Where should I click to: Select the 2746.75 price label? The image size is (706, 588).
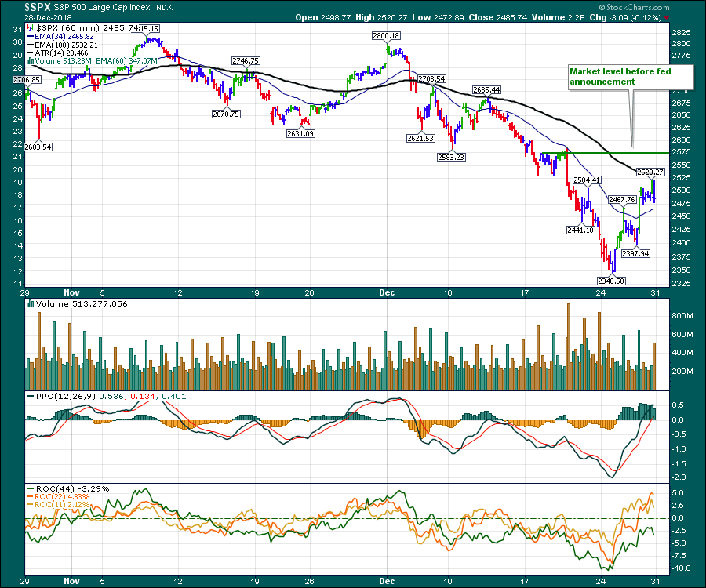click(246, 60)
